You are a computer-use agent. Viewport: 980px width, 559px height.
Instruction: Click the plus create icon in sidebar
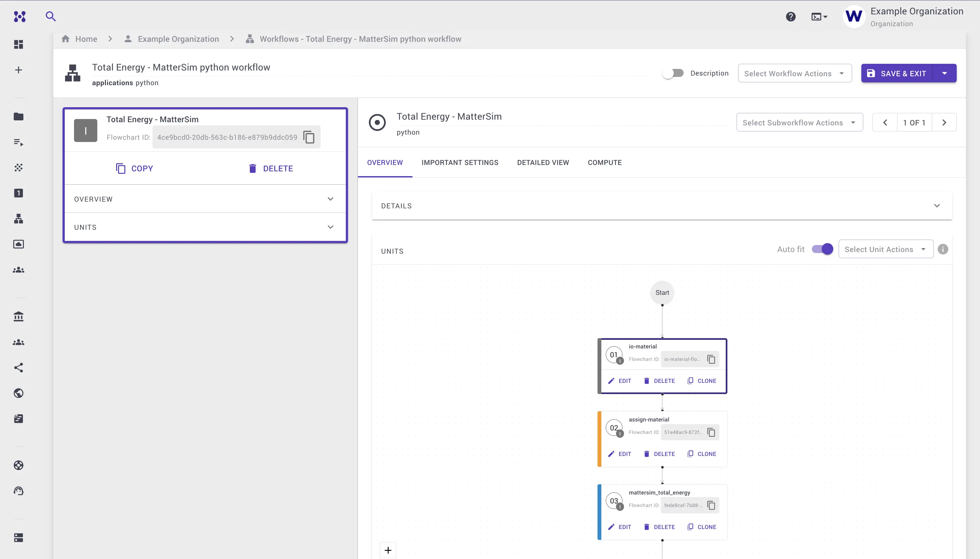tap(19, 70)
